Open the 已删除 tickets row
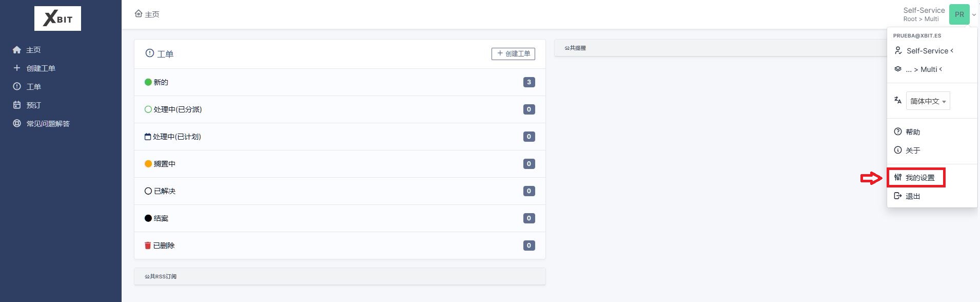 click(x=340, y=246)
